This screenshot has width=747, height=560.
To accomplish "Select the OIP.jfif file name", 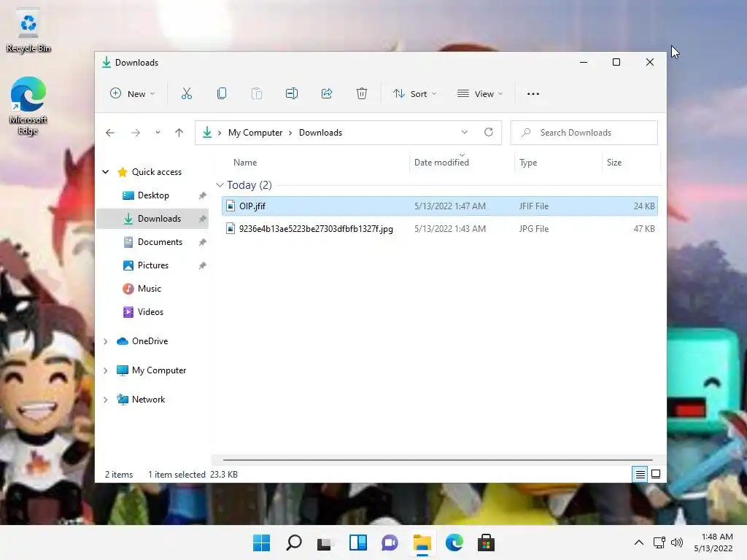I will tap(252, 206).
